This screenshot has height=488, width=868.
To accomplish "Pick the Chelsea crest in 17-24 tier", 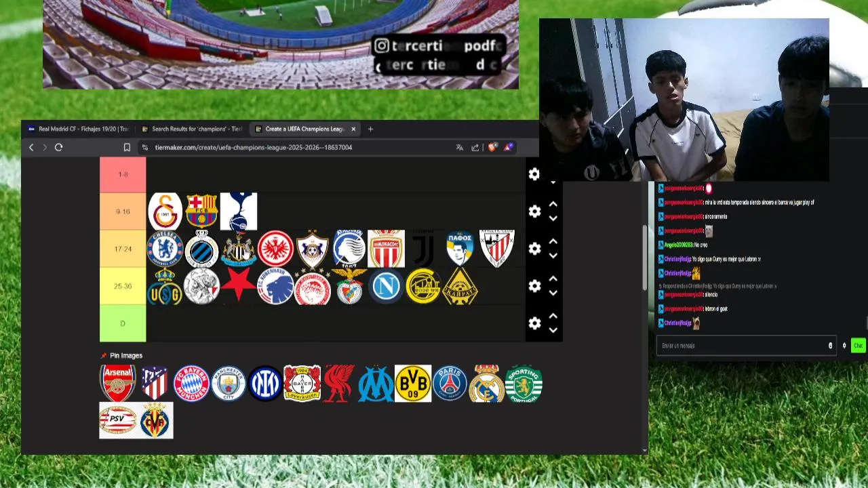I will [x=165, y=249].
